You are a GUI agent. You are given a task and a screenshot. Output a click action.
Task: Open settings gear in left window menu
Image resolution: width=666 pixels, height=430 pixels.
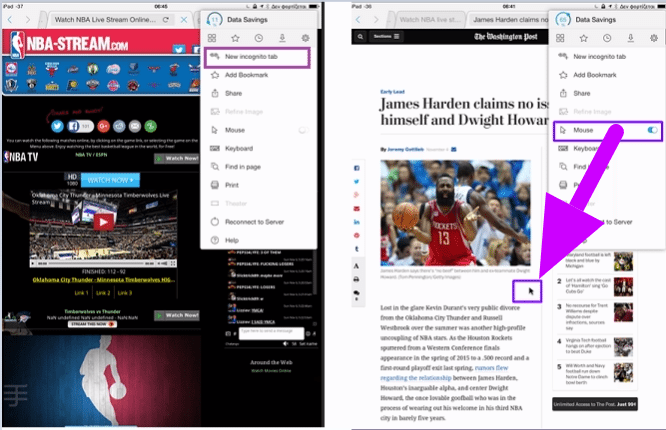[305, 38]
